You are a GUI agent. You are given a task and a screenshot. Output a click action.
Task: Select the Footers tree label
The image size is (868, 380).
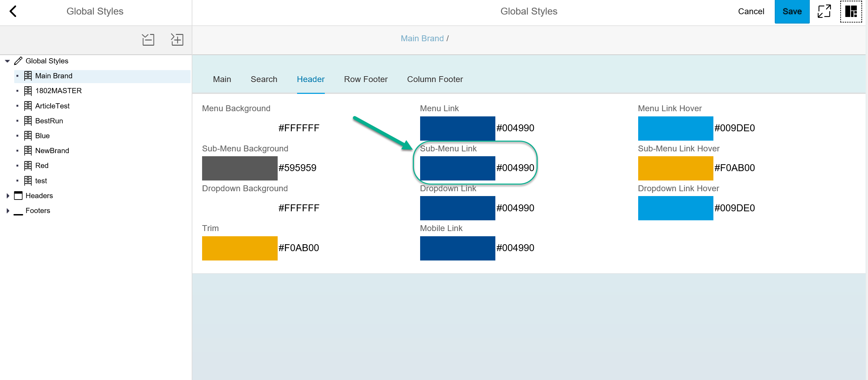tap(38, 211)
